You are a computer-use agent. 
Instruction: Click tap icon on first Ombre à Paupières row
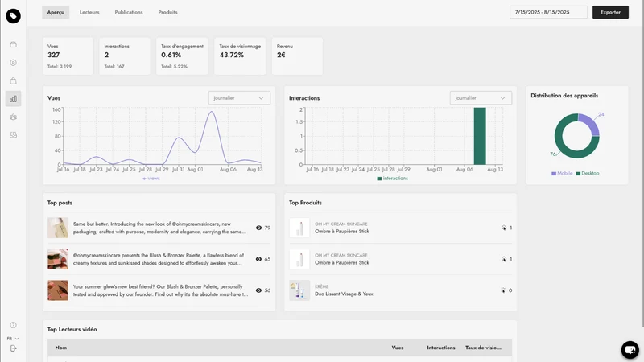coord(504,228)
